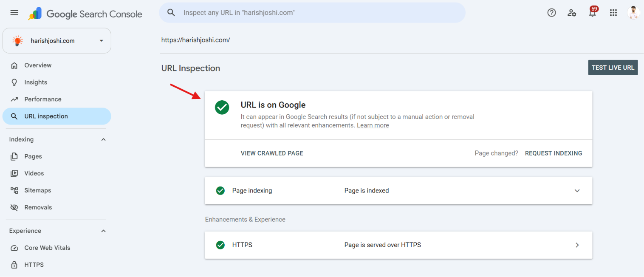Open Insights in sidebar
This screenshot has width=644, height=277.
click(x=57, y=82)
